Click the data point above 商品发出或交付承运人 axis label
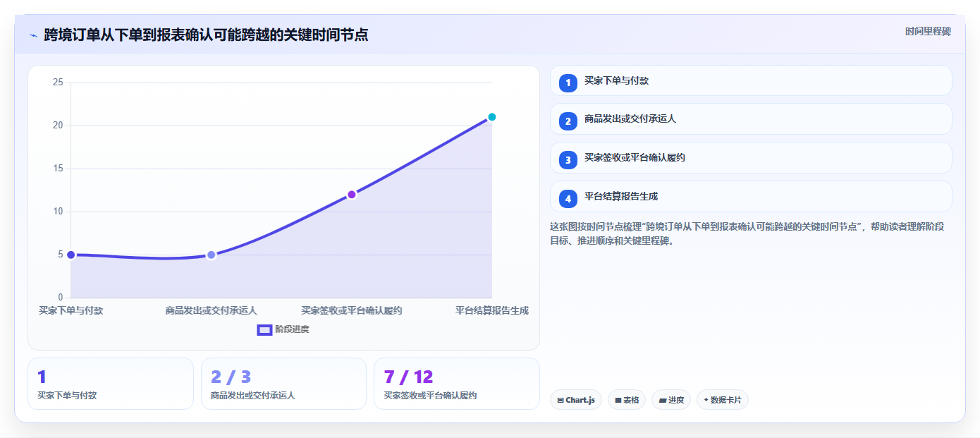The height and width of the screenshot is (438, 980). pyautogui.click(x=211, y=255)
